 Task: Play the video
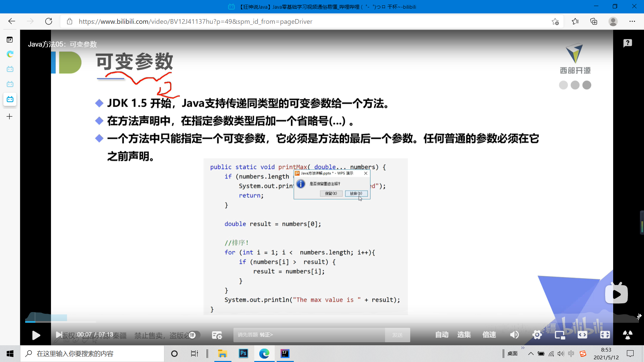click(36, 335)
